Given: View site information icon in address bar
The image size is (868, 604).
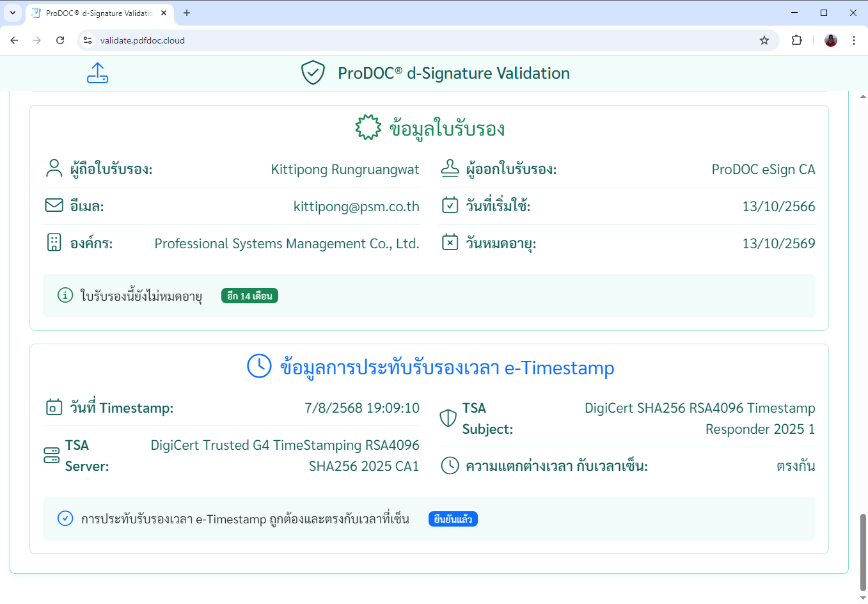Looking at the screenshot, I should pos(88,40).
